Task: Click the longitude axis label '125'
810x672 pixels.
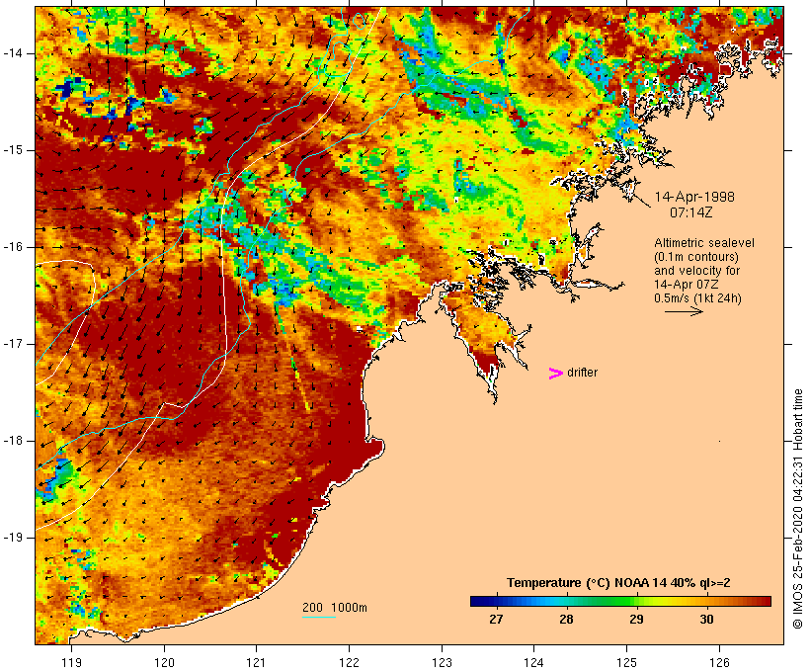Action: point(626,662)
